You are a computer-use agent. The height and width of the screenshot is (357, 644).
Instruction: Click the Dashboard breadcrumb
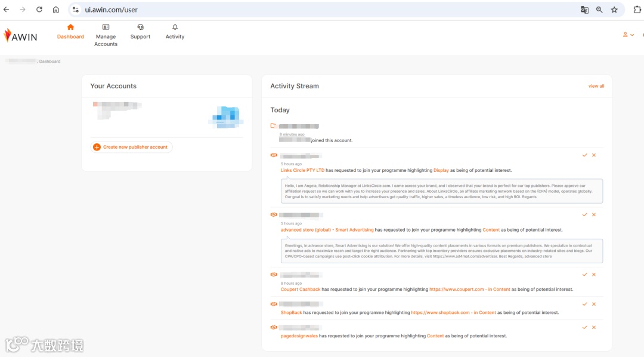[x=49, y=61]
